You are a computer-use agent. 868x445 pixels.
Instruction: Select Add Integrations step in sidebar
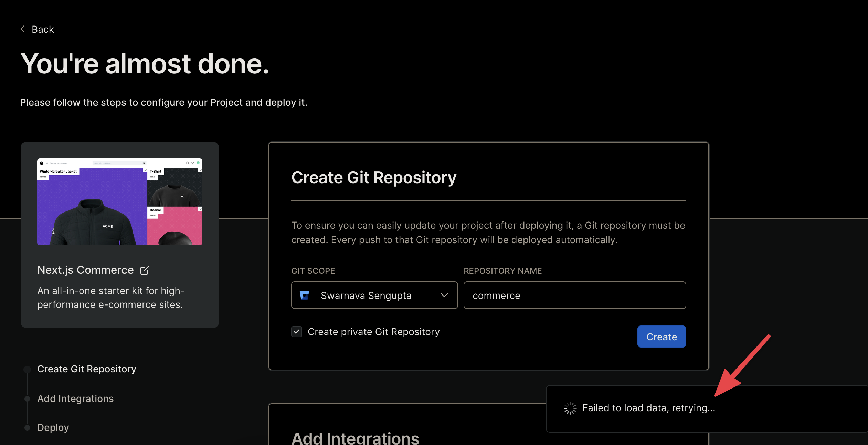point(75,399)
